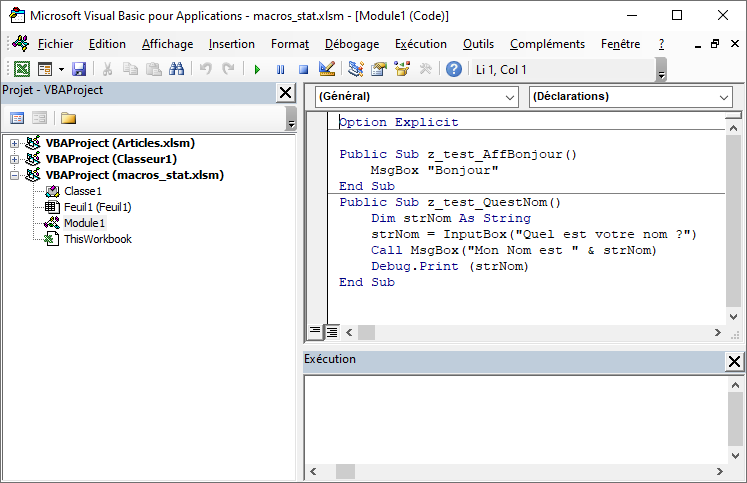Open the ? help menu
747x483 pixels.
pyautogui.click(x=661, y=44)
